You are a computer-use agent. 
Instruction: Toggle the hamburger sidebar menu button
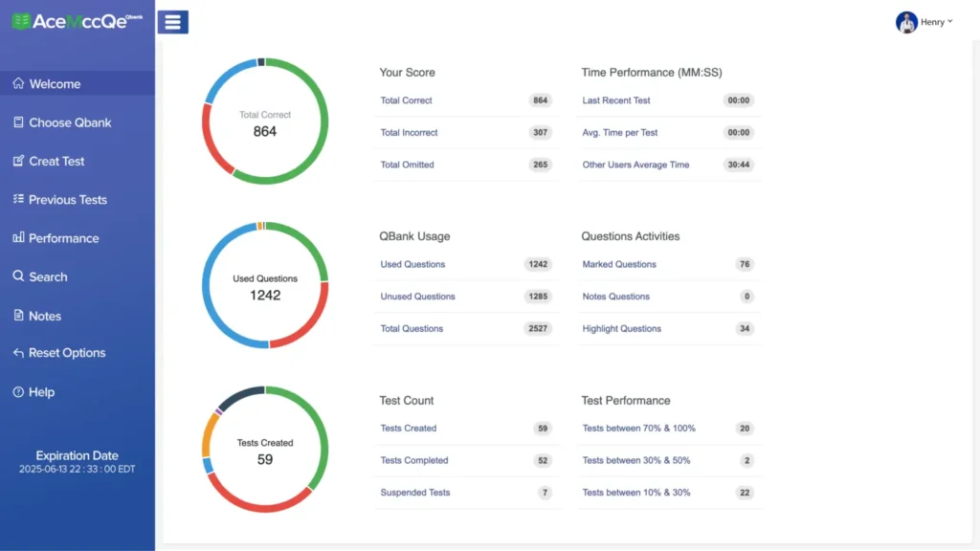pos(172,22)
